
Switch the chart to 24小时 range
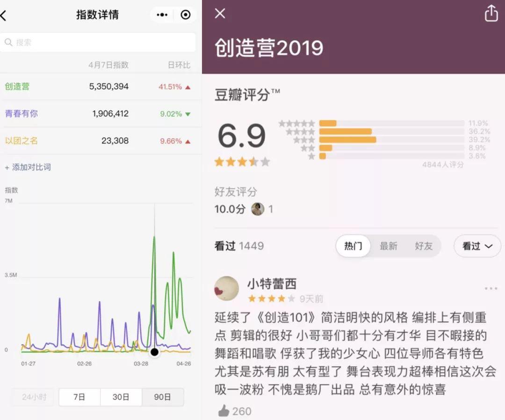[34, 397]
